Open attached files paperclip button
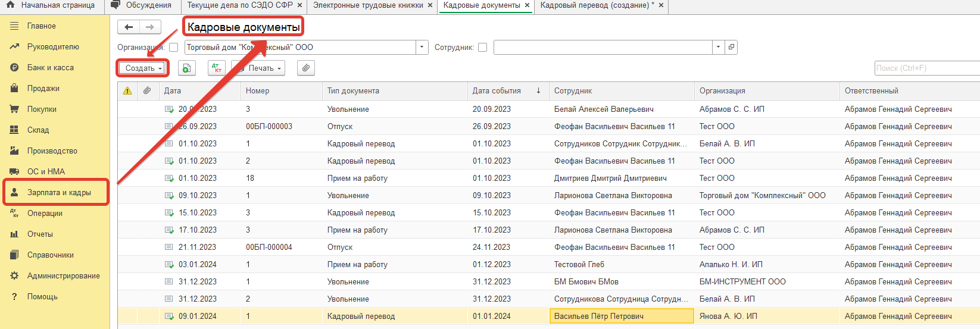Viewport: 980px width, 329px height. [305, 68]
